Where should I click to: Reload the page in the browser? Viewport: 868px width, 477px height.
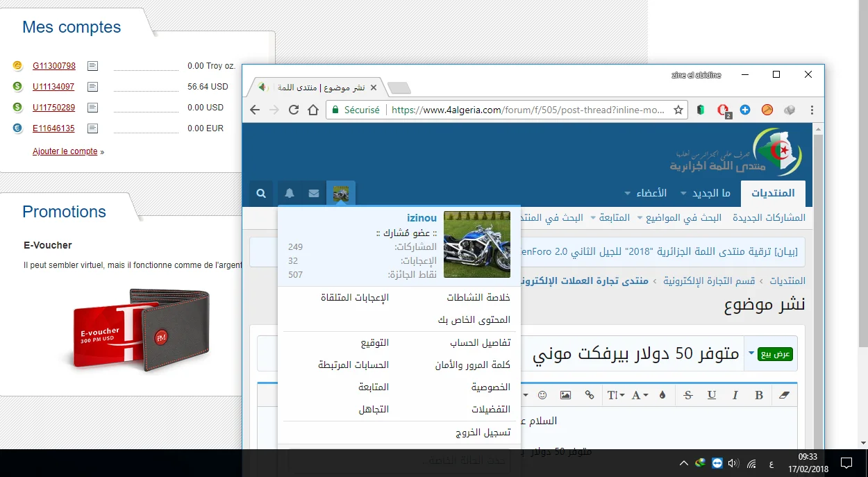[294, 110]
